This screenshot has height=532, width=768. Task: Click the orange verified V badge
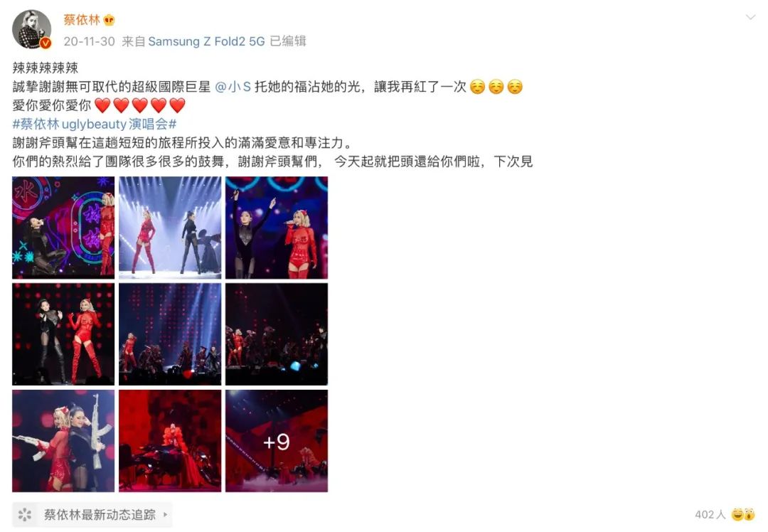46,43
